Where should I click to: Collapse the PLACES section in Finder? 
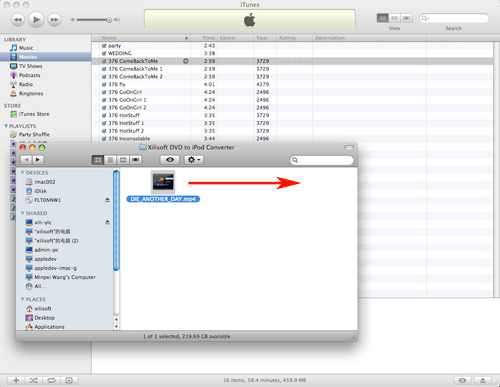coord(22,299)
